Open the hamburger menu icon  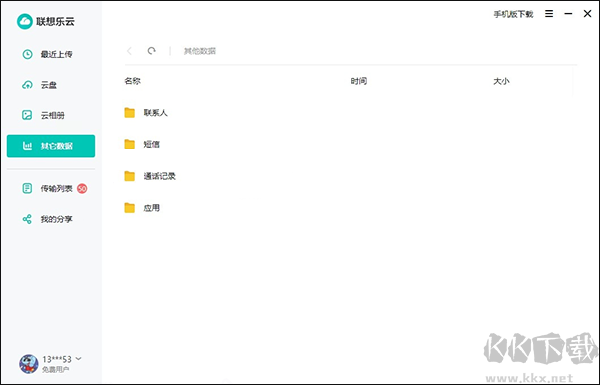(549, 14)
